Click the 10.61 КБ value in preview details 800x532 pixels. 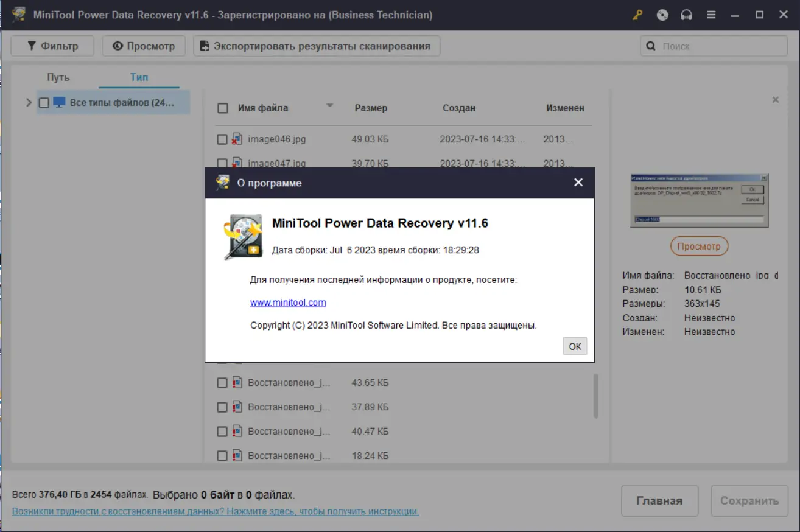703,290
